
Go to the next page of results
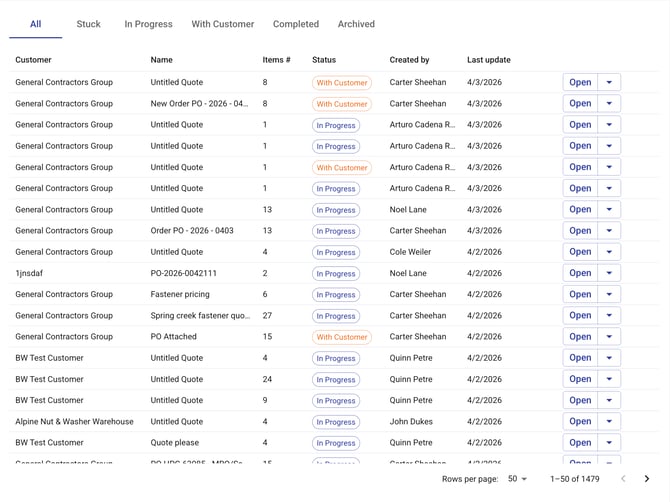(646, 479)
